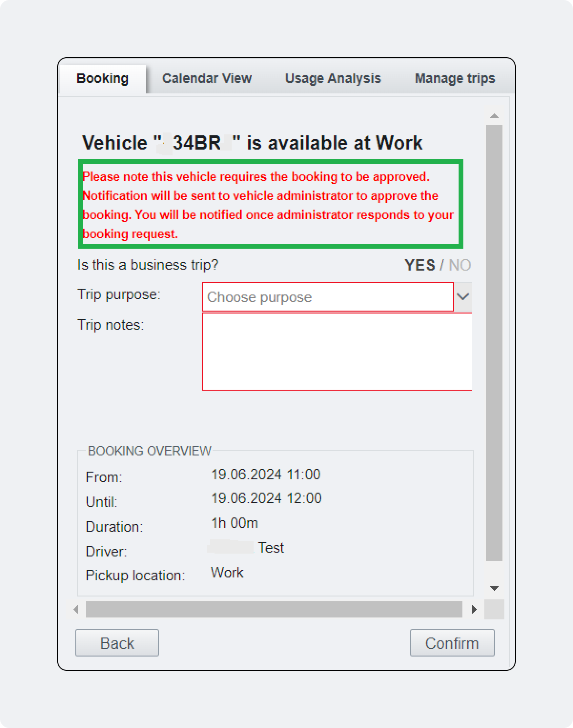Screen dimensions: 573x728
Task: Click the vertical scrollbar down arrow
Action: [494, 588]
